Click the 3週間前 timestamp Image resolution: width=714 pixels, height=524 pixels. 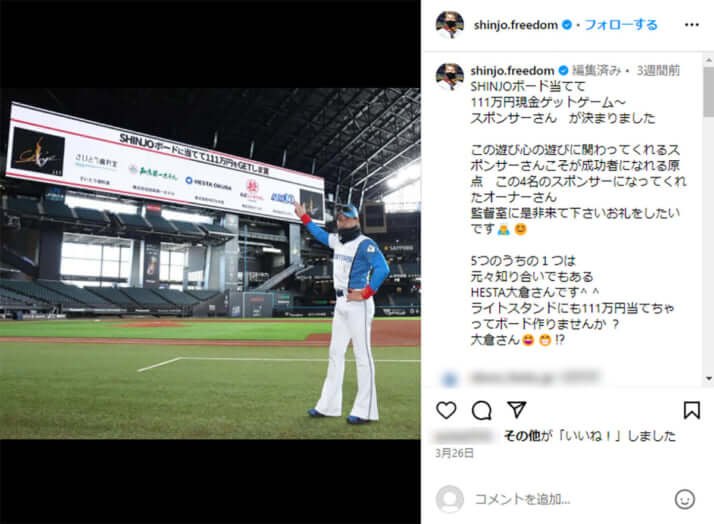[658, 71]
